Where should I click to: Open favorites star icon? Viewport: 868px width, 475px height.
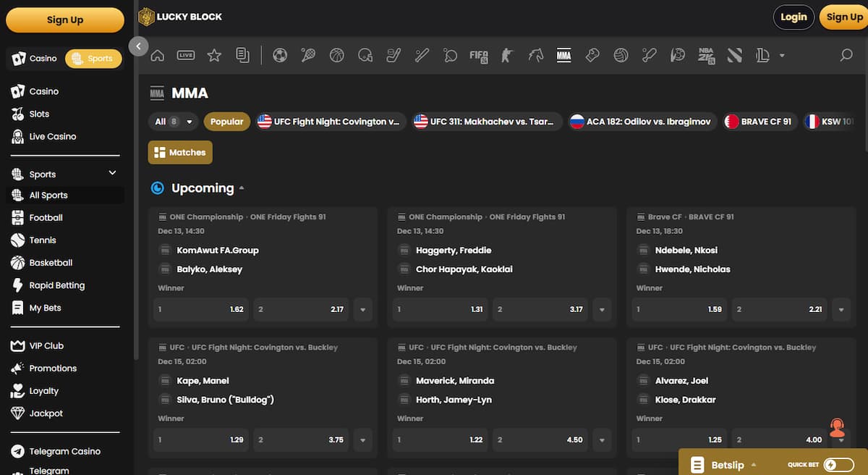point(214,55)
